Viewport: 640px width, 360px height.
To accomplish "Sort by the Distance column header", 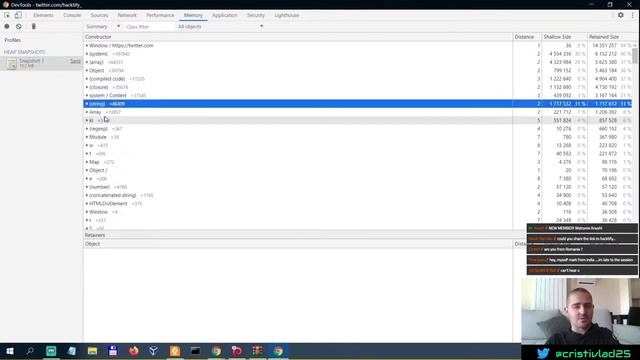I will click(527, 37).
